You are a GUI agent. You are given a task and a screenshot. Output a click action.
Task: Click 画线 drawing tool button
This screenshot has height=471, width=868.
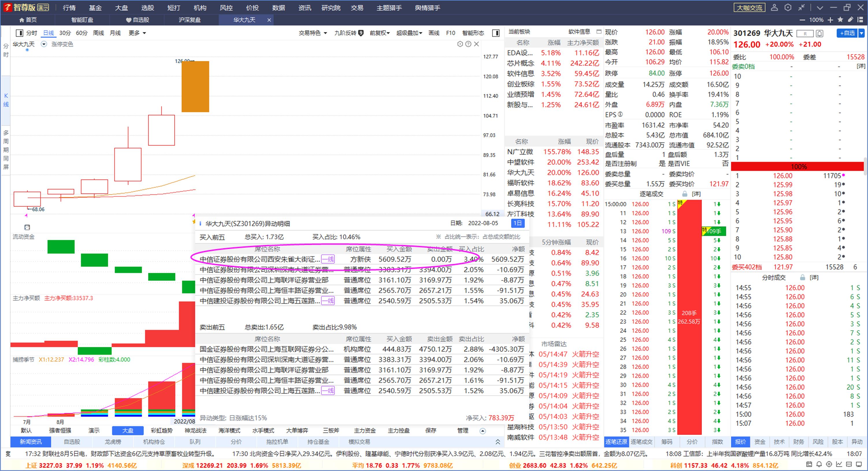tap(434, 33)
